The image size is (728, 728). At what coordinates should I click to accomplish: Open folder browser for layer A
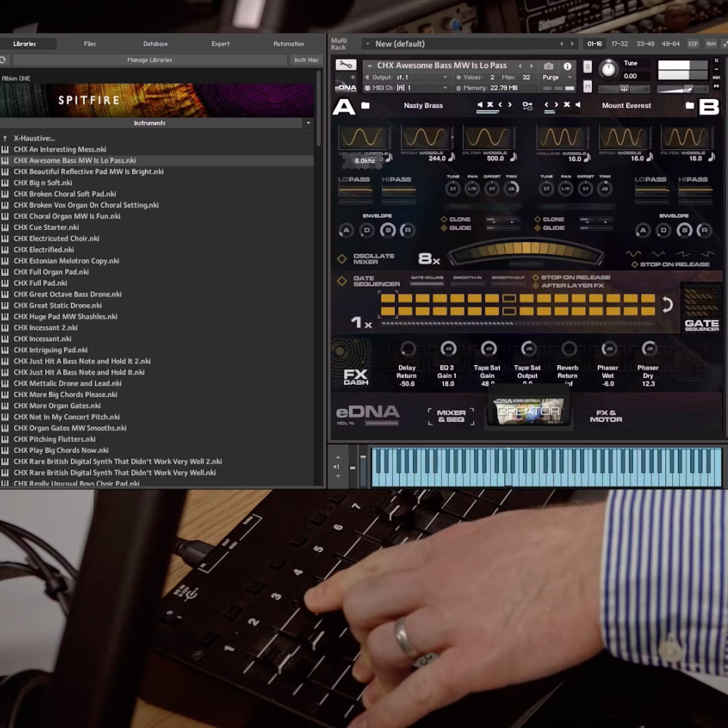point(365,105)
